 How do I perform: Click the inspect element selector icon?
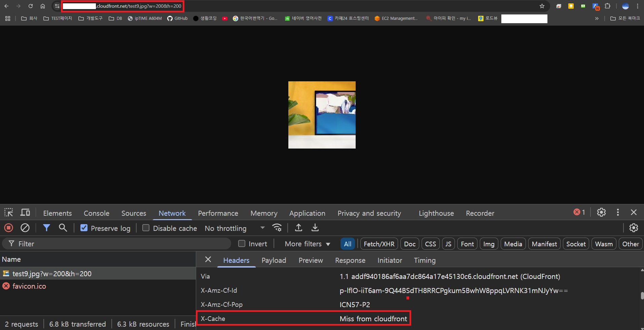[8, 212]
